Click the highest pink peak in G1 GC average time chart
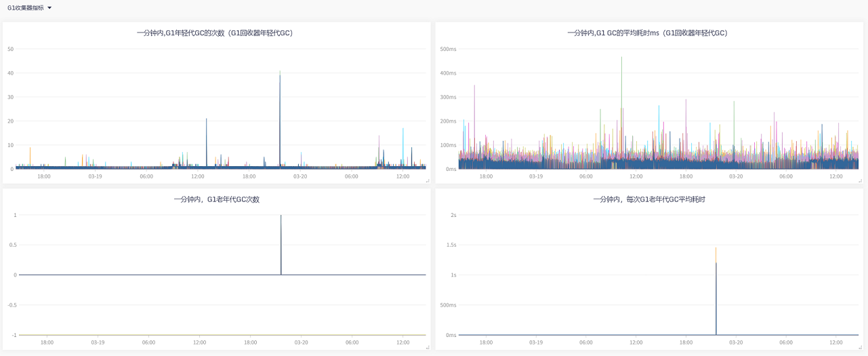868x356 pixels. [621, 58]
